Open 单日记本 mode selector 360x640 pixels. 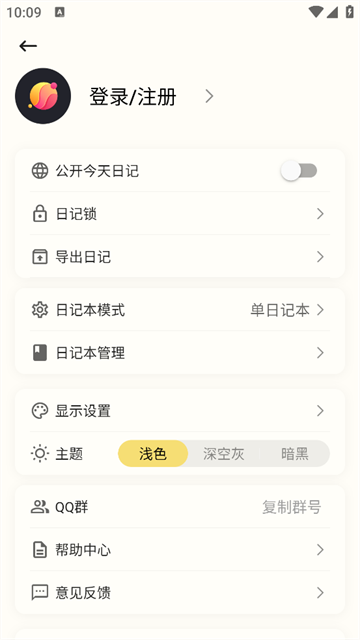point(287,310)
